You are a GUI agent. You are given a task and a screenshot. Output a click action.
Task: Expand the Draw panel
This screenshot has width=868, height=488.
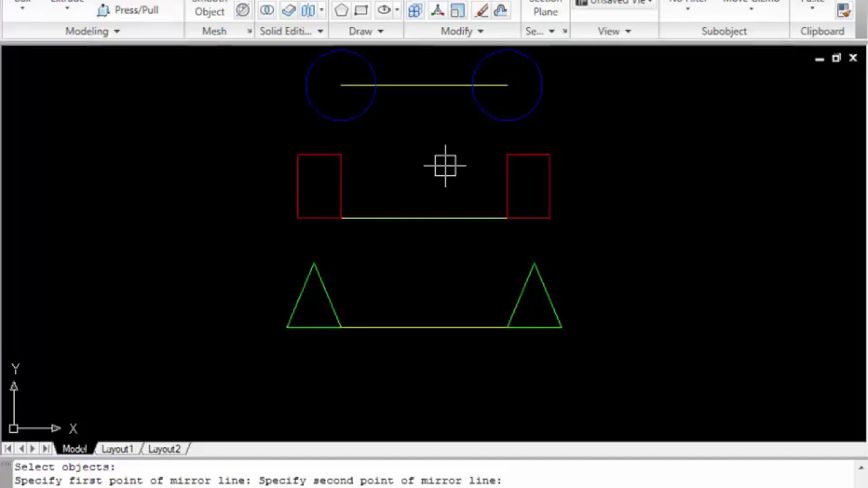(366, 31)
